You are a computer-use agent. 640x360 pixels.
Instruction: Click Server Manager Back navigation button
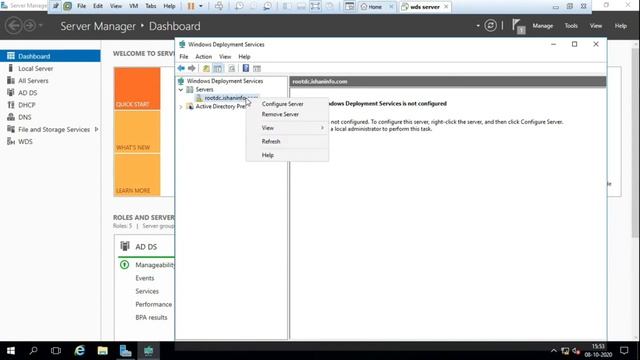pos(13,26)
